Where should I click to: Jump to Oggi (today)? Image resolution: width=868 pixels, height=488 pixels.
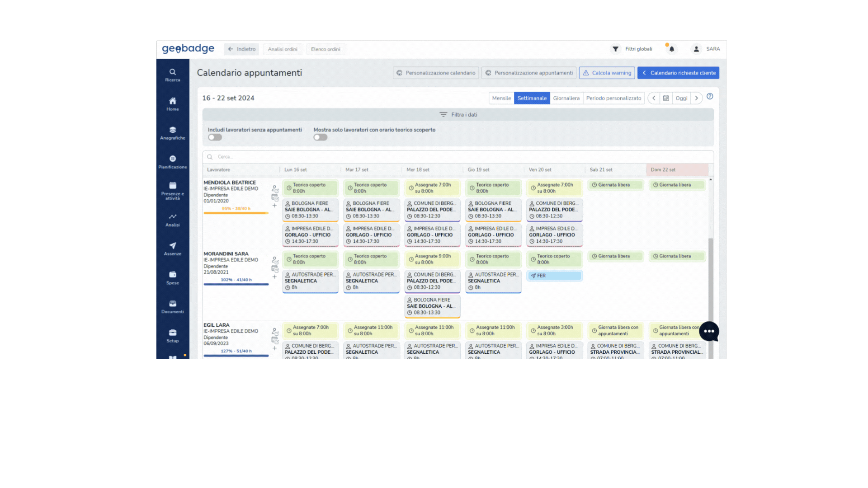[681, 98]
